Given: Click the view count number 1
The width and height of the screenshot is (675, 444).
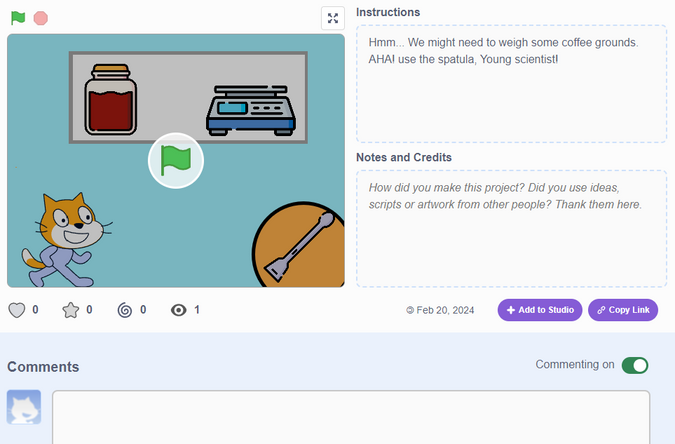Looking at the screenshot, I should (x=197, y=310).
